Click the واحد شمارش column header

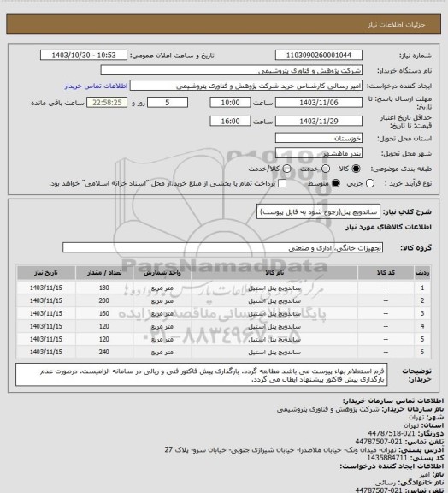coord(162,273)
